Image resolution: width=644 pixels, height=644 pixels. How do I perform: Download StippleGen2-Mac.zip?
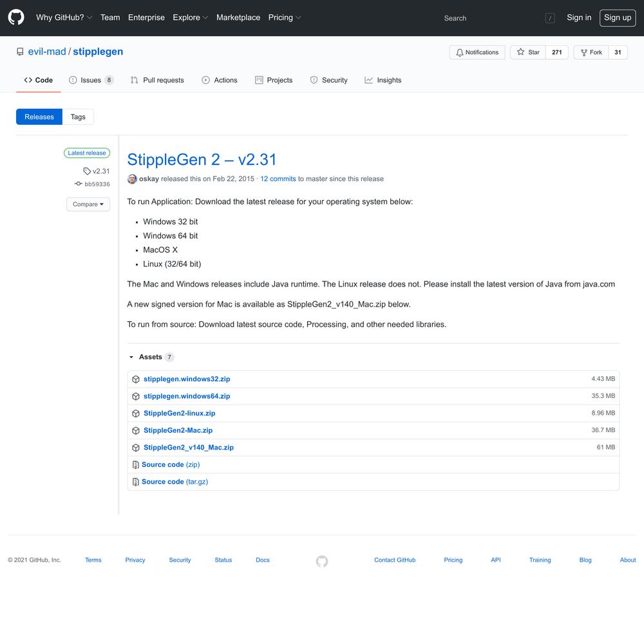(x=178, y=430)
